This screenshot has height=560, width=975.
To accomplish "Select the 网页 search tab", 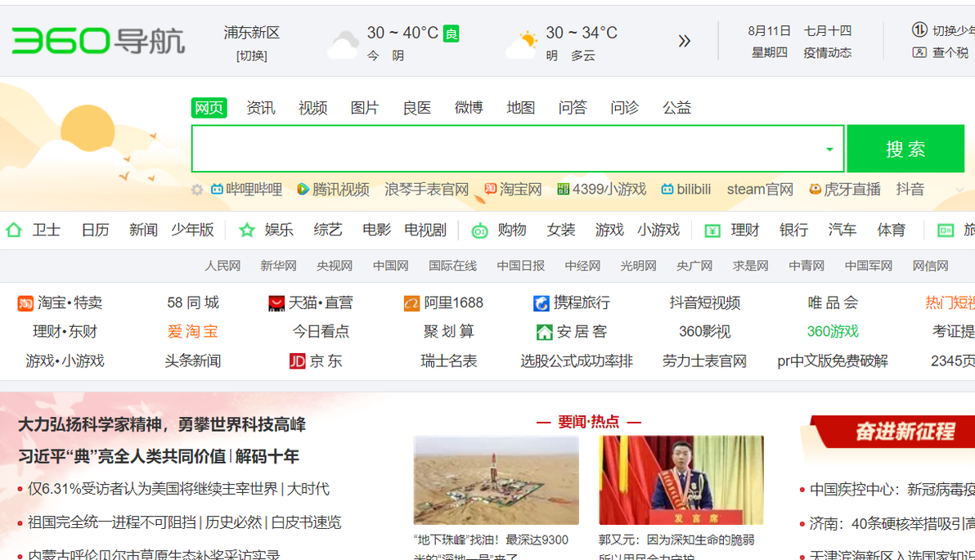I will point(209,108).
